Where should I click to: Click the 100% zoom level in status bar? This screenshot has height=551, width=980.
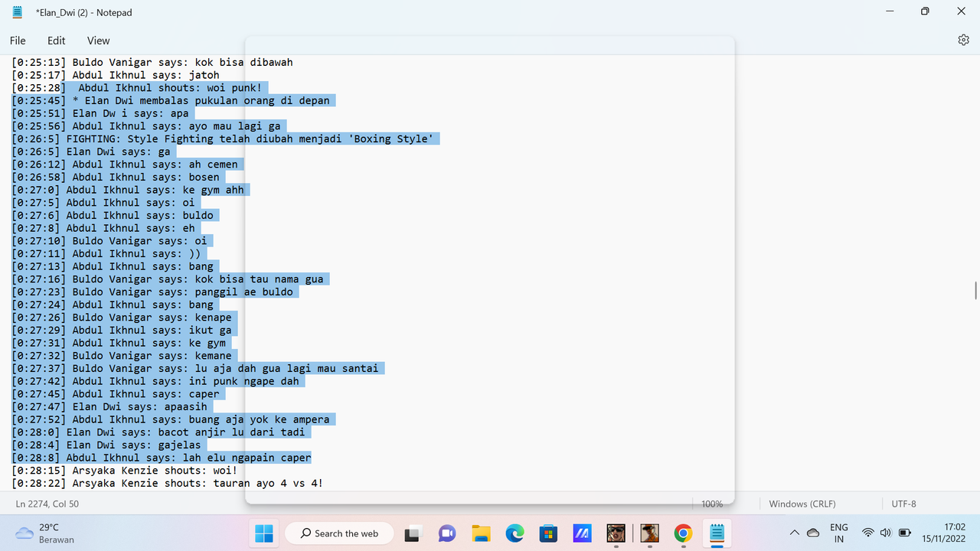pyautogui.click(x=712, y=504)
